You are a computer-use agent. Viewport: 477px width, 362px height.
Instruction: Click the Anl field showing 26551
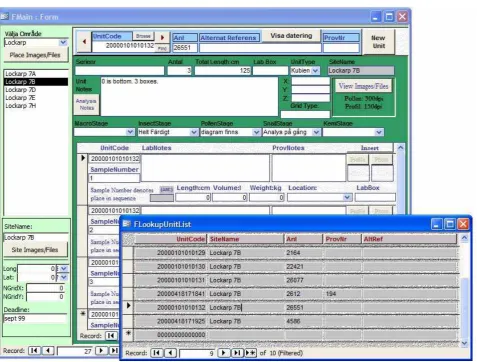click(185, 48)
